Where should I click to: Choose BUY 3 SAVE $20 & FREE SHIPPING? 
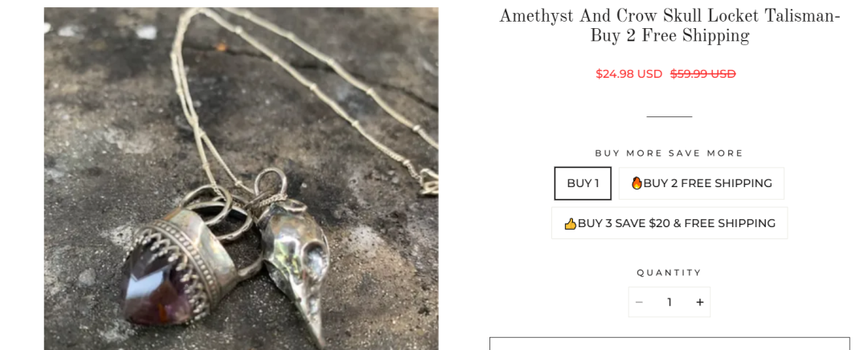click(x=669, y=223)
